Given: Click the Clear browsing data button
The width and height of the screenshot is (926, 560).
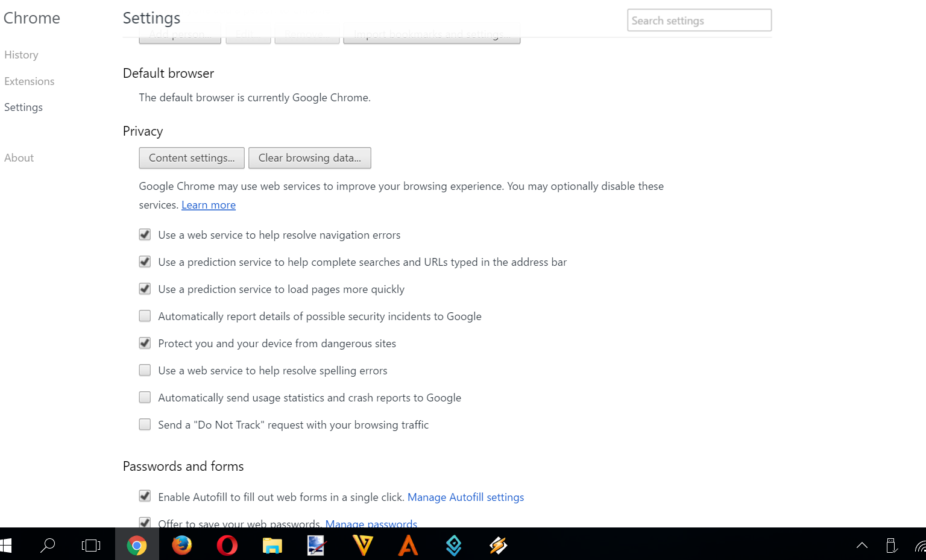Looking at the screenshot, I should click(x=310, y=158).
